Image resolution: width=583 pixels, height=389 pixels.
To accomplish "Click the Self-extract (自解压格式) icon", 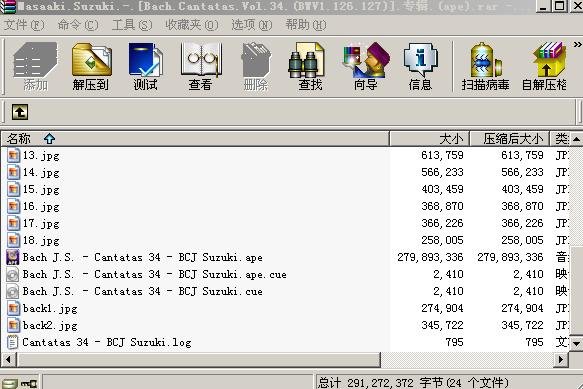I will 544,66.
